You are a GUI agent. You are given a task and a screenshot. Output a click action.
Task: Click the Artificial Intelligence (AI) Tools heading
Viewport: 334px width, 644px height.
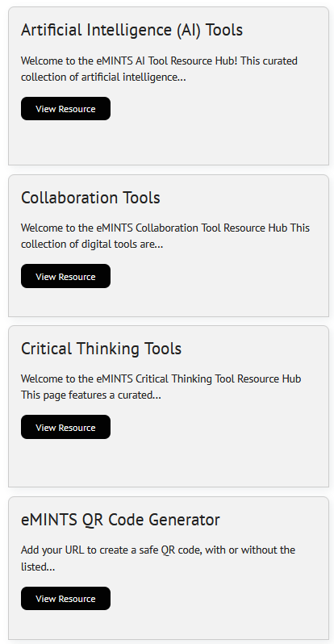pyautogui.click(x=132, y=30)
